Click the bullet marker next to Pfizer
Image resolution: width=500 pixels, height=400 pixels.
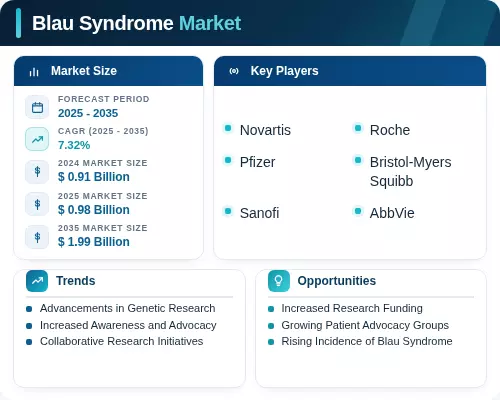228,160
